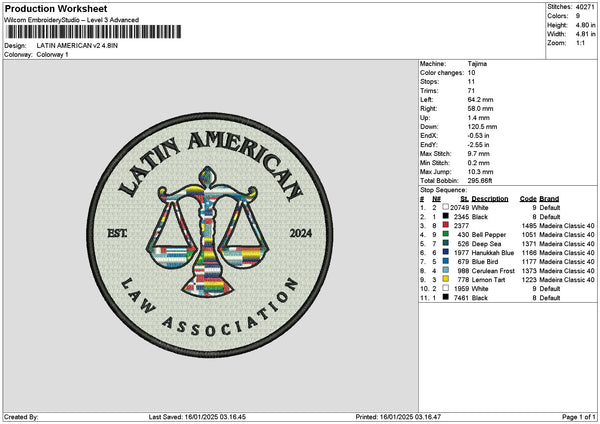Pick the white swatch in stop row 10

tap(445, 288)
